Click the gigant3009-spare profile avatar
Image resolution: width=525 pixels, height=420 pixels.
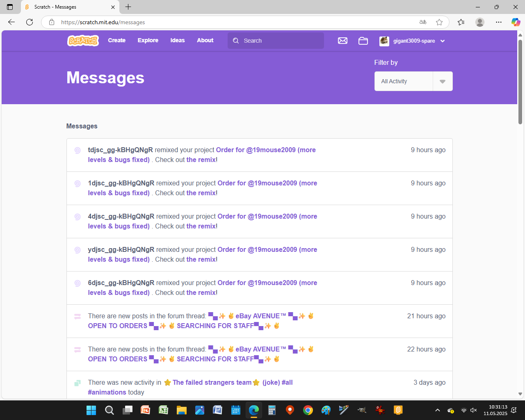point(384,41)
